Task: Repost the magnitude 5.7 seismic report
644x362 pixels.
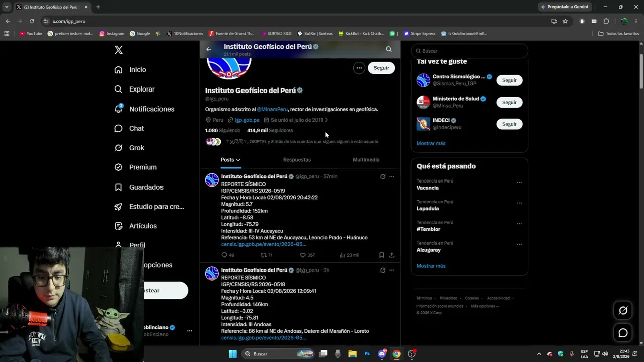Action: pos(266,255)
